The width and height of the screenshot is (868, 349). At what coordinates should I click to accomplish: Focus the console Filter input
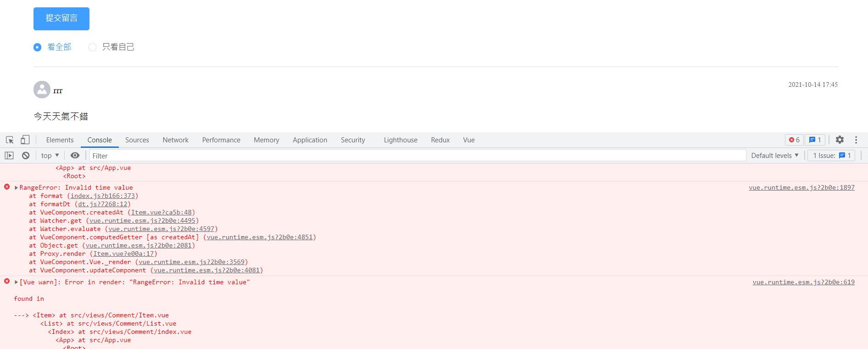pyautogui.click(x=417, y=156)
